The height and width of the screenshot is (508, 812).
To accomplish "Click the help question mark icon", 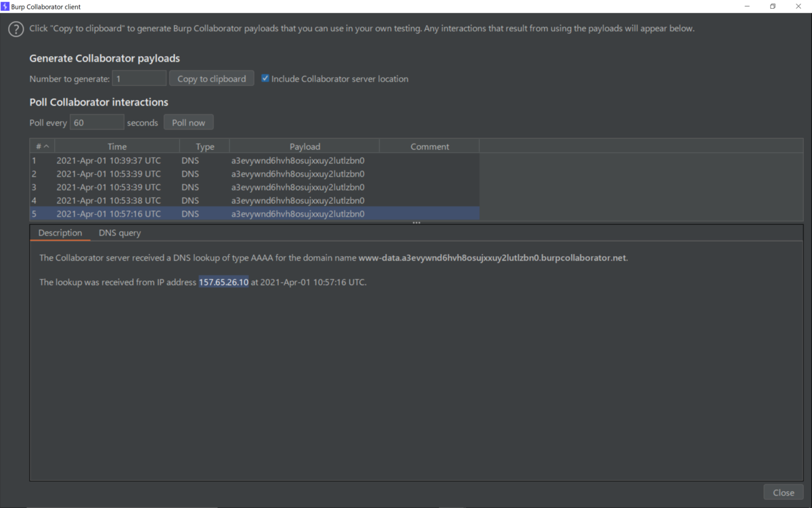I will click(16, 29).
